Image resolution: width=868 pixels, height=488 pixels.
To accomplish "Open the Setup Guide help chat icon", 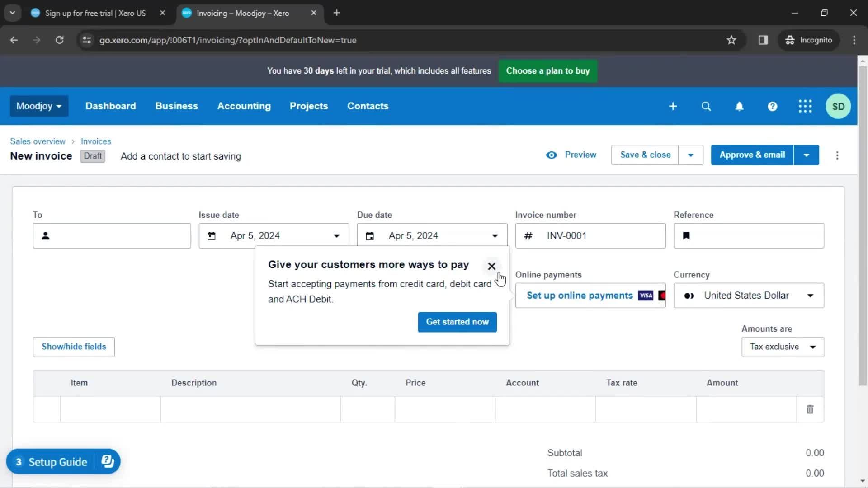I will [108, 461].
